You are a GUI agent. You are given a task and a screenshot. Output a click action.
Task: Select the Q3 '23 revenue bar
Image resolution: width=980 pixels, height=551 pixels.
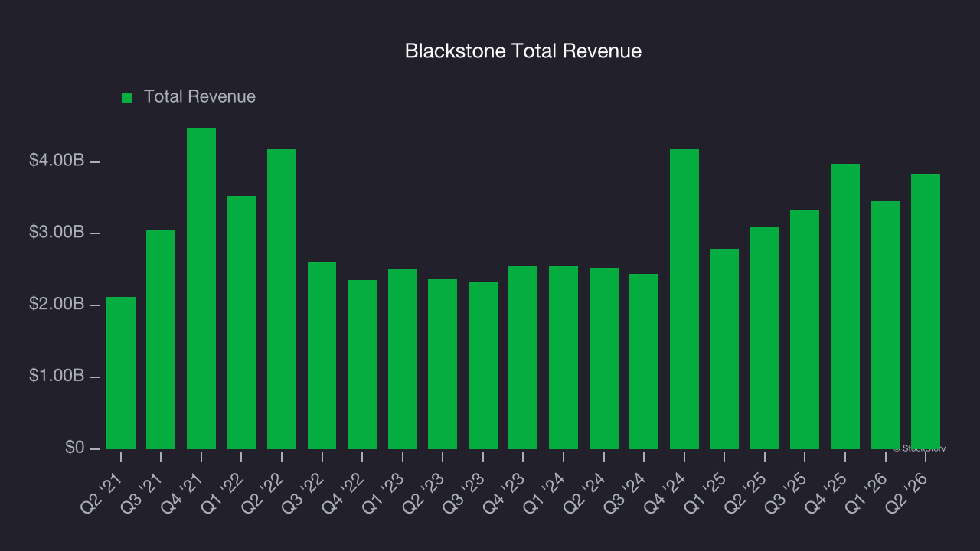point(483,365)
